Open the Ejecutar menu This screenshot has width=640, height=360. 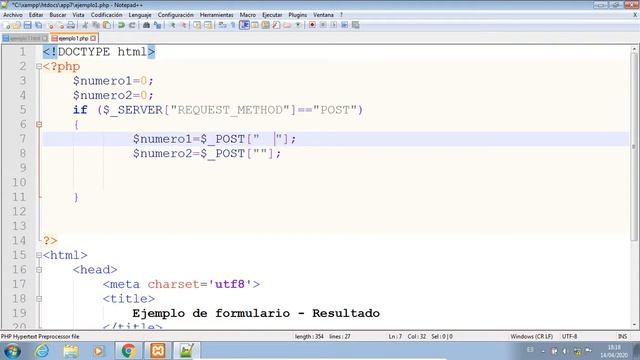[272, 15]
